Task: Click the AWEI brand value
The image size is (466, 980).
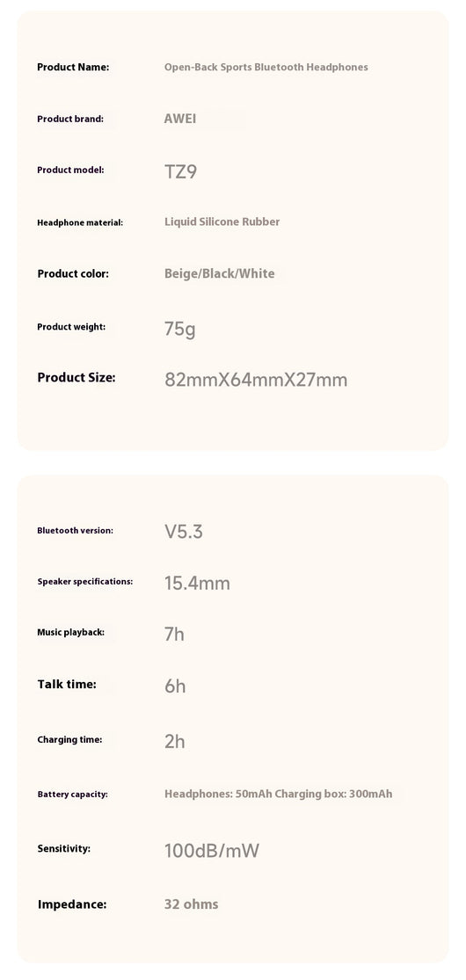Action: [180, 118]
